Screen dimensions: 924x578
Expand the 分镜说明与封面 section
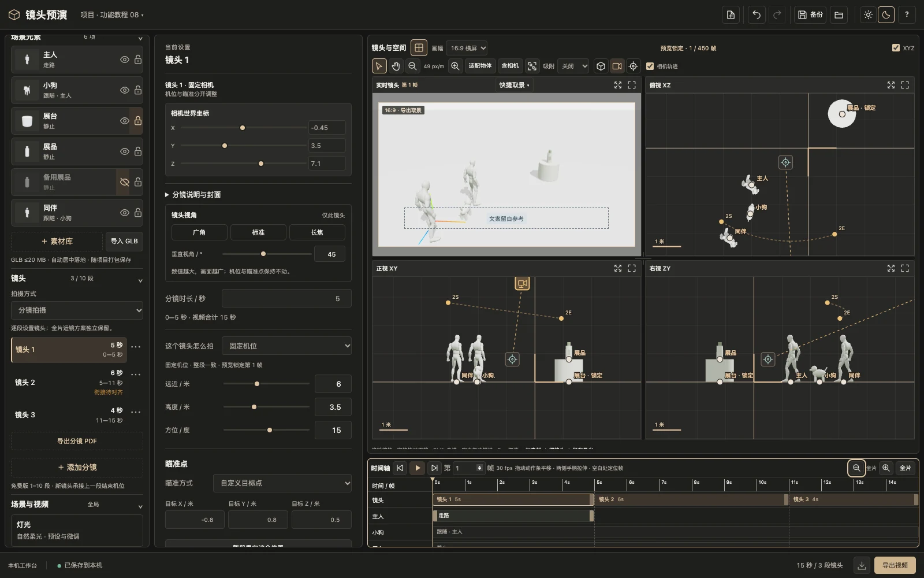coord(193,195)
